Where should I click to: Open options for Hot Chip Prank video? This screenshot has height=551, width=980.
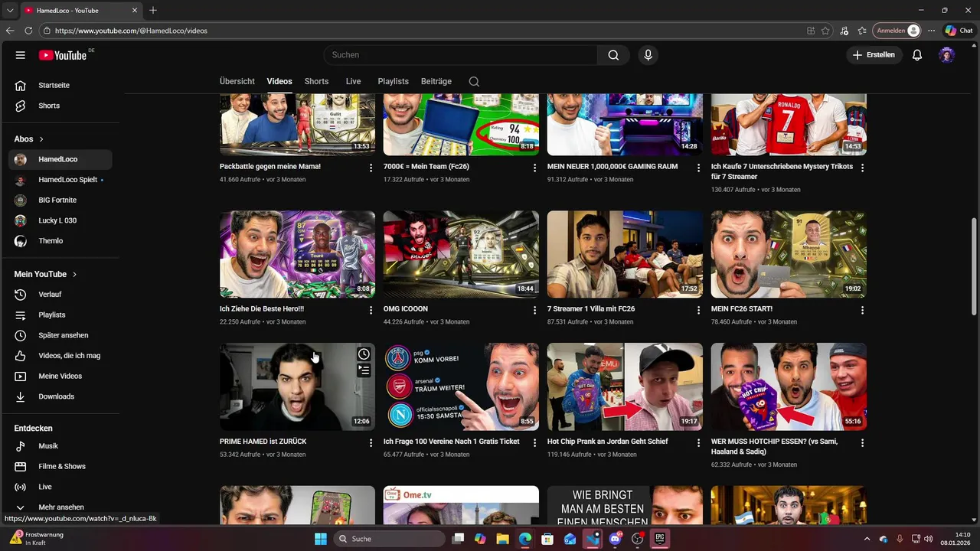[x=698, y=442]
